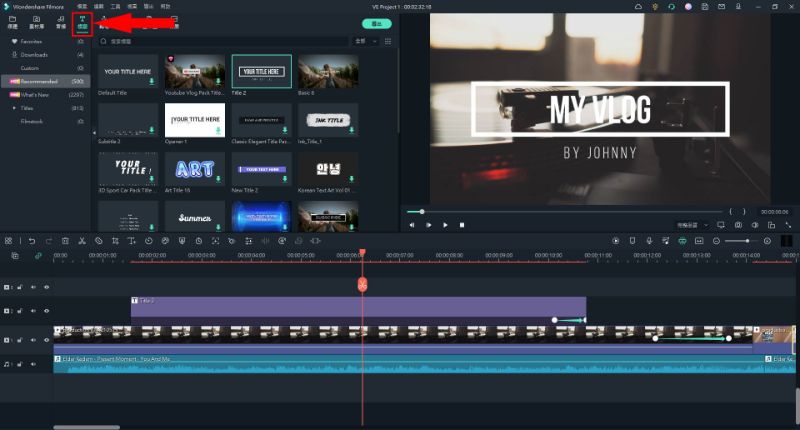Toggle the green snapping icon
This screenshot has height=430, width=800.
click(683, 241)
